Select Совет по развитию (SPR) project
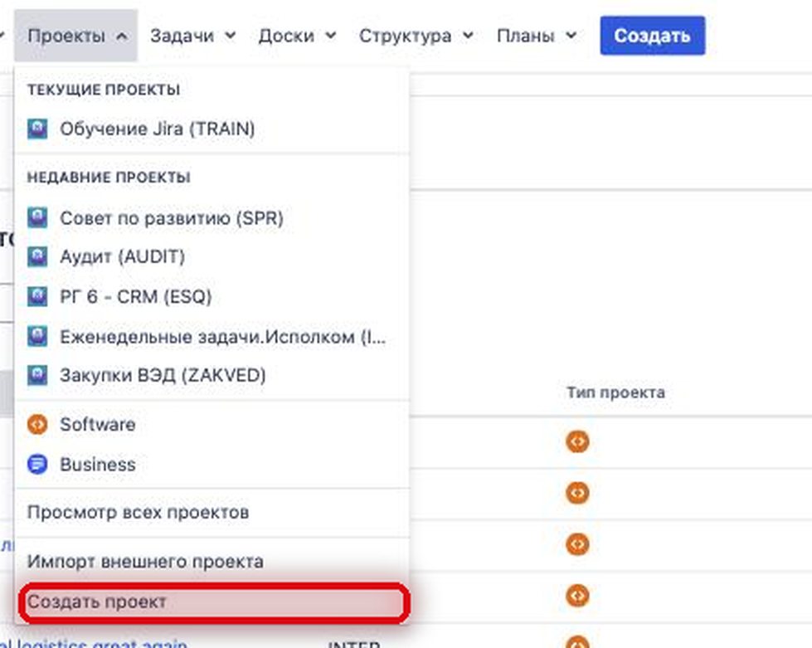This screenshot has width=812, height=648. (x=212, y=218)
